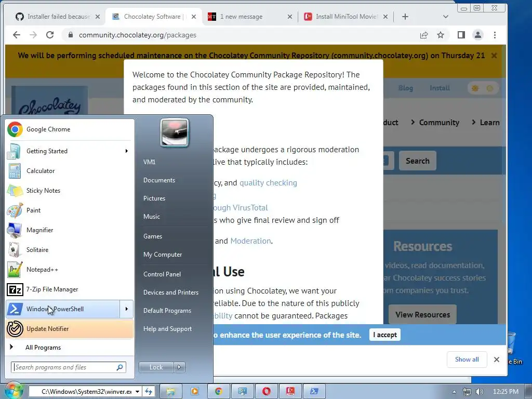The width and height of the screenshot is (532, 399).
Task: Reload the Chocolatey page
Action: pyautogui.click(x=50, y=35)
